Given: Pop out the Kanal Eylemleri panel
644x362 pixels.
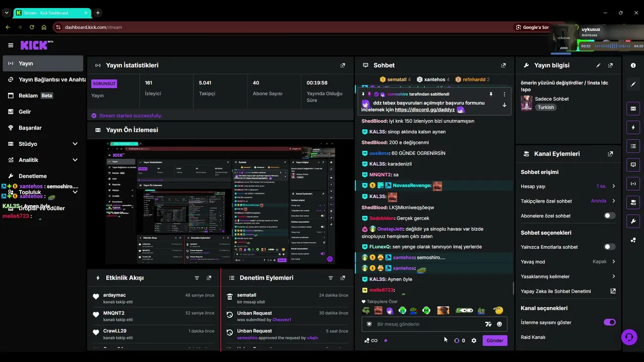Looking at the screenshot, I should point(610,154).
